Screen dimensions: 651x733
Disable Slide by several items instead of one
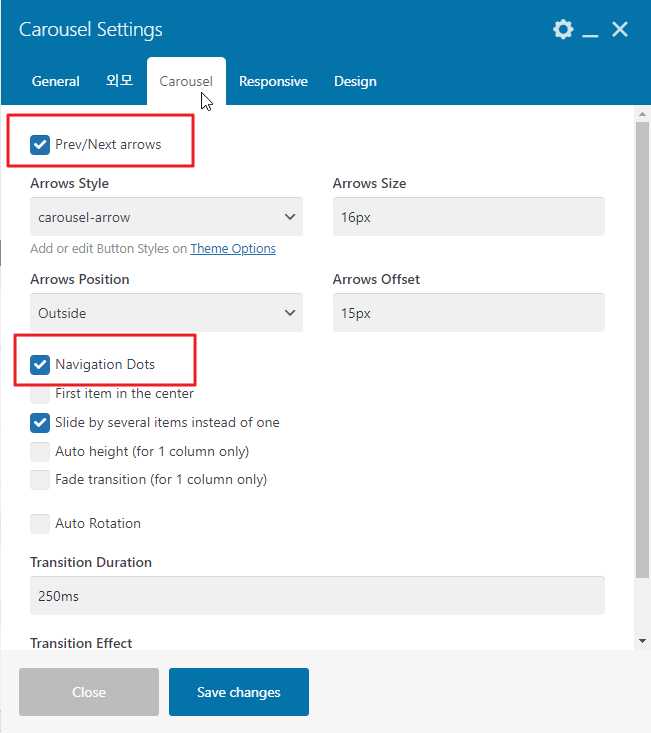(40, 423)
